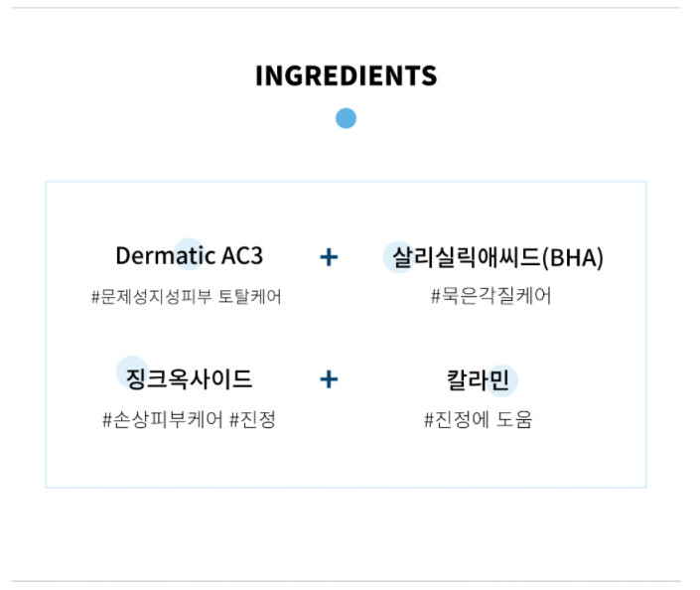Click the INGREDIENTS heading
Viewport: 700px width, 590px height.
(x=346, y=75)
